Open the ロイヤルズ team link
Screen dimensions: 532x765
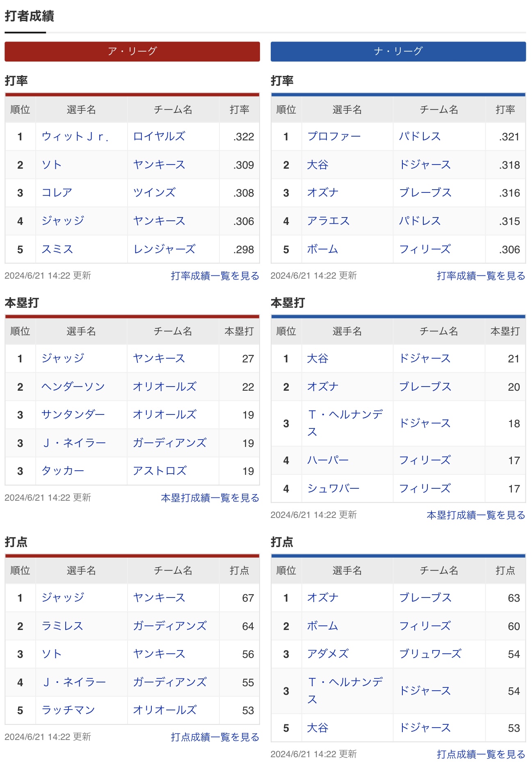pyautogui.click(x=159, y=137)
